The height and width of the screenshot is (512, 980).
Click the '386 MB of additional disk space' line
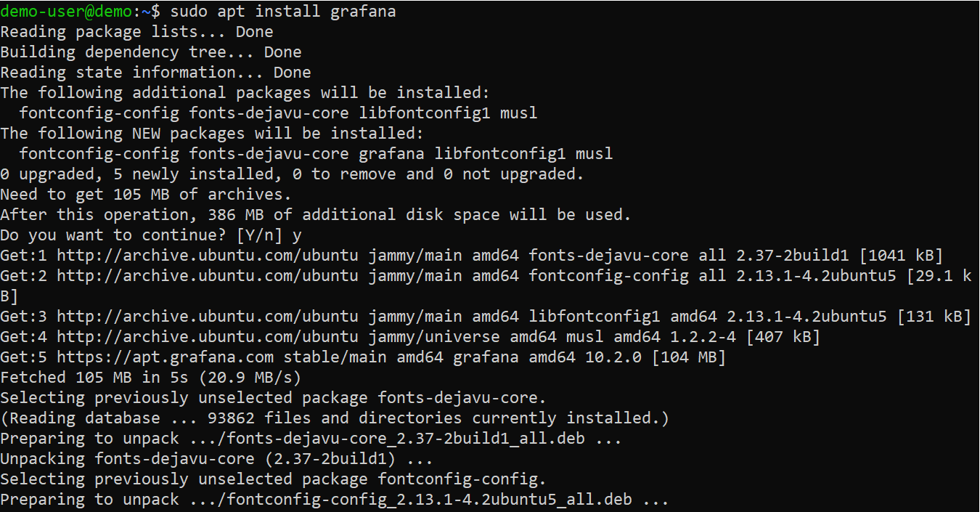pyautogui.click(x=316, y=215)
